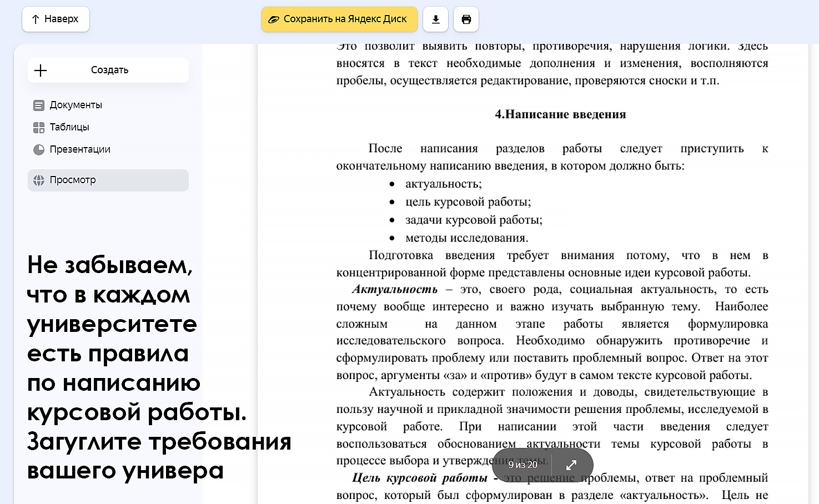Select the Просмотр item
This screenshot has height=504, width=819.
[x=108, y=180]
